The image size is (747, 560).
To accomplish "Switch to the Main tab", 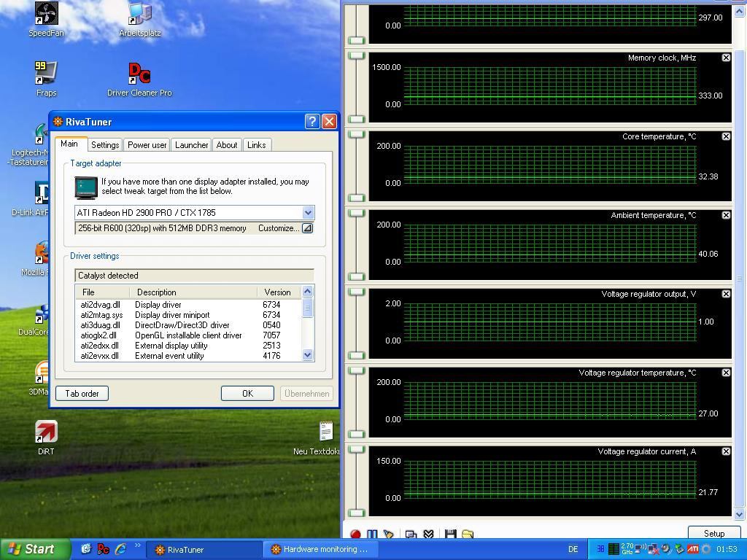I will click(69, 144).
